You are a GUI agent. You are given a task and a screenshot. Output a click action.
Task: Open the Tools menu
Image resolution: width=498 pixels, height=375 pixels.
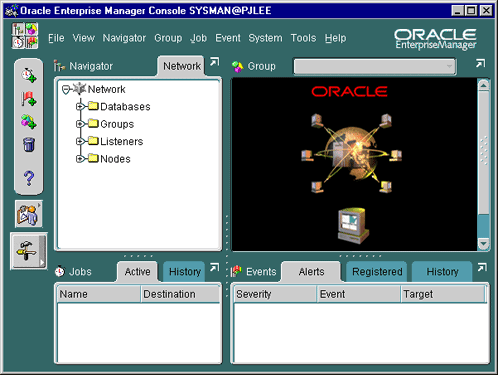[303, 38]
